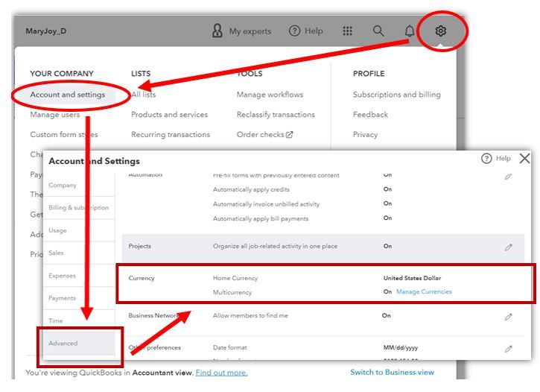Edit Projects setting with pencil icon
Viewport: 540px width, 392px height.
click(x=508, y=247)
